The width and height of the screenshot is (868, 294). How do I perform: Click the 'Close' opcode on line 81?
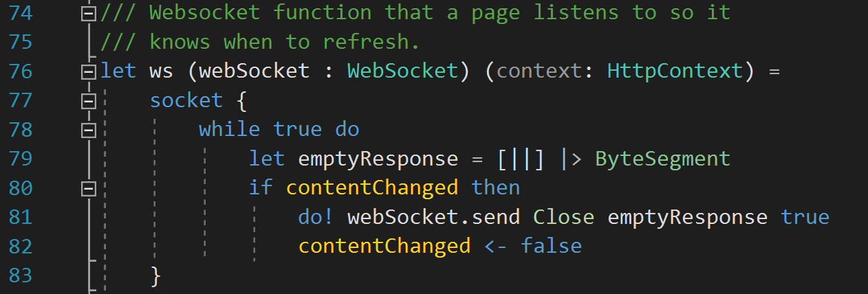[x=563, y=218]
